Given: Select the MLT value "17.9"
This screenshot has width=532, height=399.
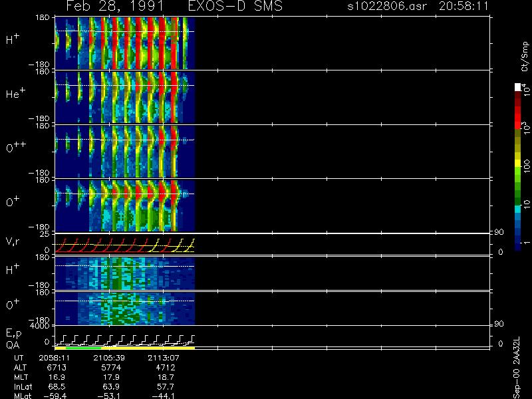Looking at the screenshot, I should (111, 377).
